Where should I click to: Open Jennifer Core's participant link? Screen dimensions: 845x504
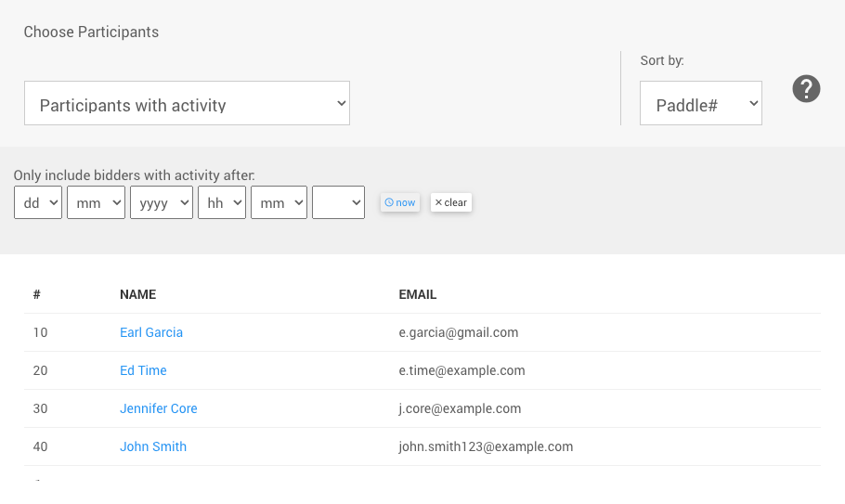(x=159, y=408)
